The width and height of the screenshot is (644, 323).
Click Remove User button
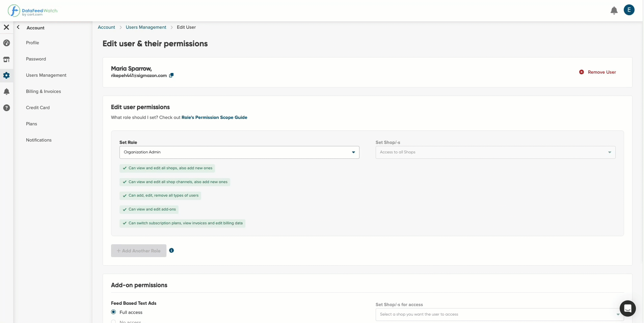[x=597, y=72]
